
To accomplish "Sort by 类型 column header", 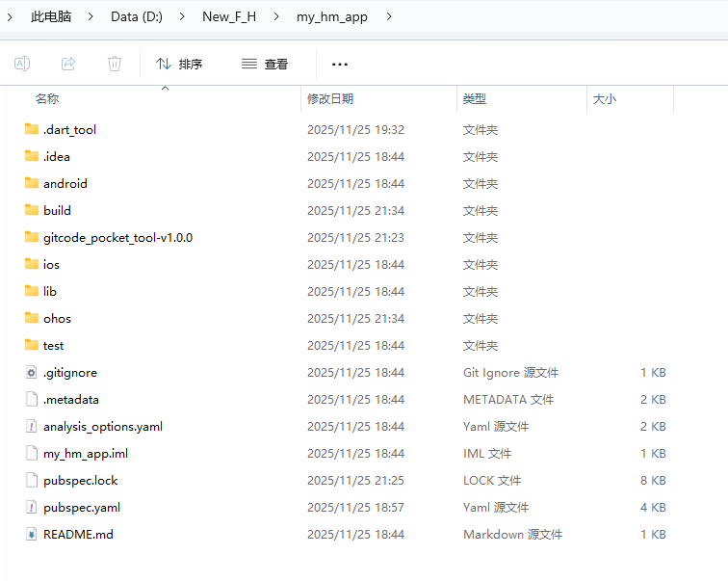I will pyautogui.click(x=475, y=99).
